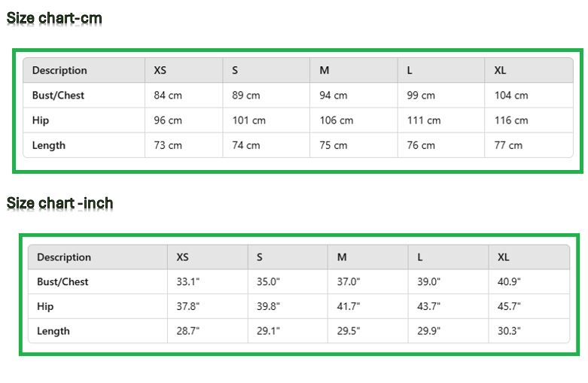Select the XS column header in cm chart
The image size is (588, 383).
click(x=160, y=71)
